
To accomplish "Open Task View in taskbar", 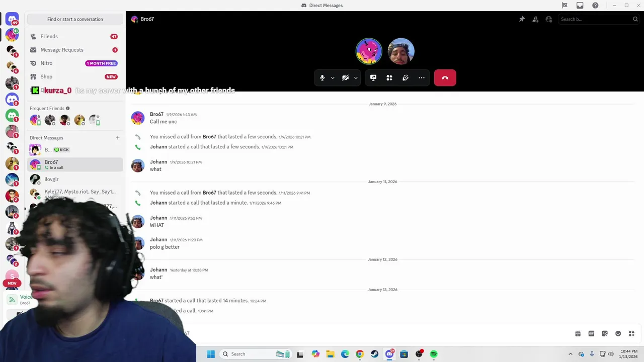I will click(300, 354).
